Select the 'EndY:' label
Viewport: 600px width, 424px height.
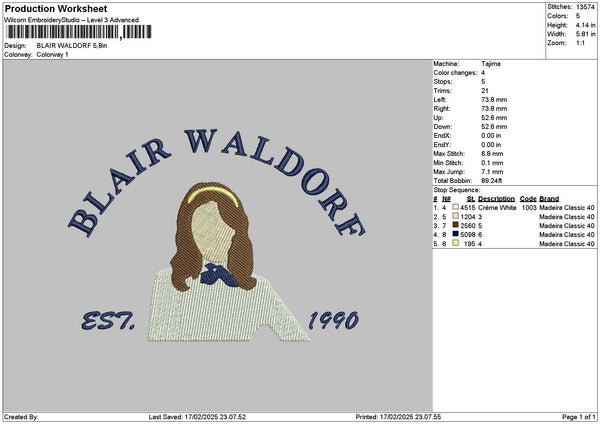[442, 145]
